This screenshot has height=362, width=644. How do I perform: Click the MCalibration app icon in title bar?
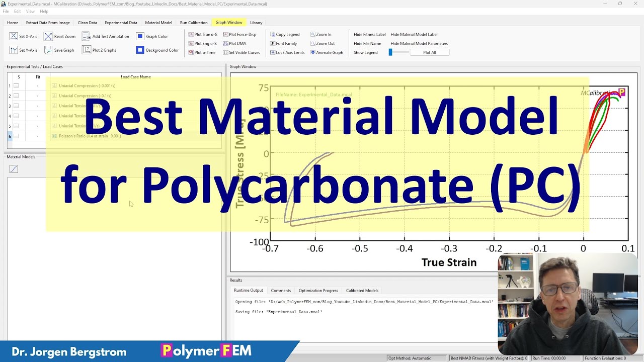pyautogui.click(x=4, y=4)
